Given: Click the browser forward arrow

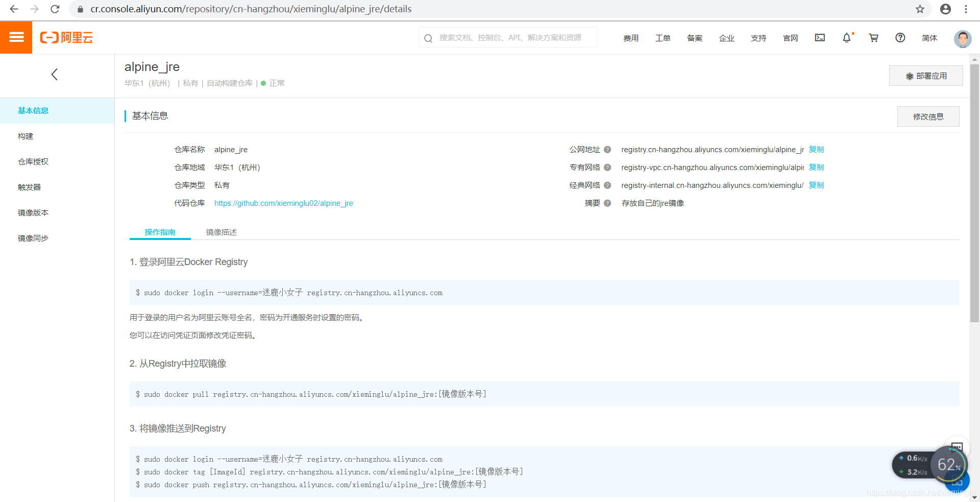Looking at the screenshot, I should tap(34, 9).
